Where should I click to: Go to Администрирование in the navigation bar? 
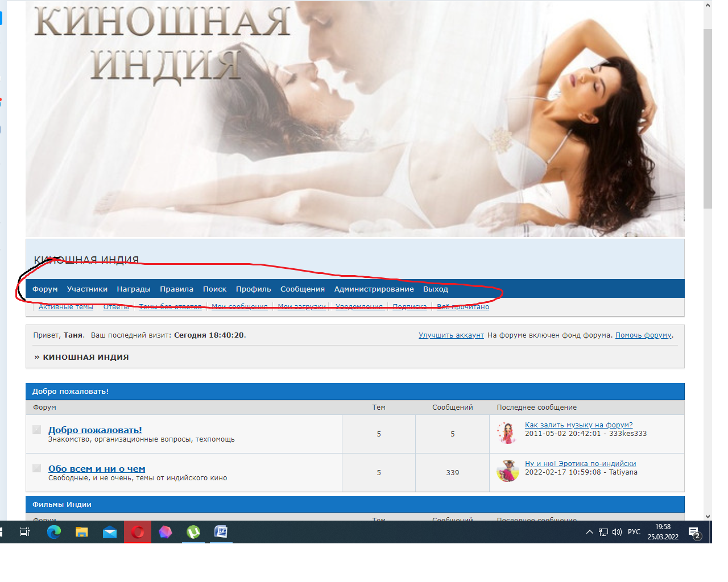(x=374, y=289)
